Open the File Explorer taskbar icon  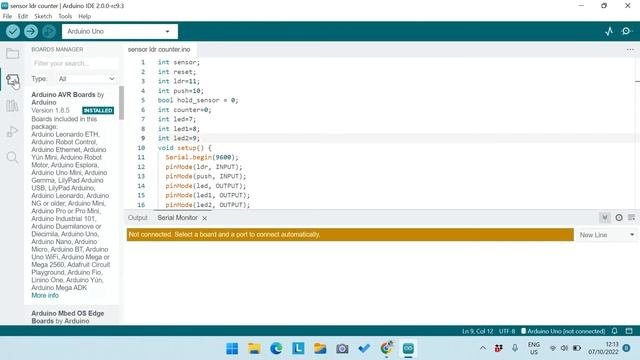[254, 348]
